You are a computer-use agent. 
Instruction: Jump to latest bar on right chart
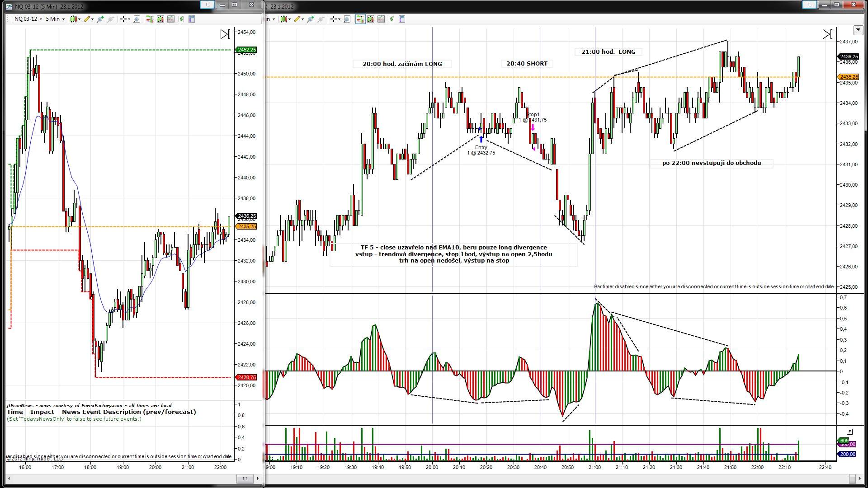tap(827, 34)
